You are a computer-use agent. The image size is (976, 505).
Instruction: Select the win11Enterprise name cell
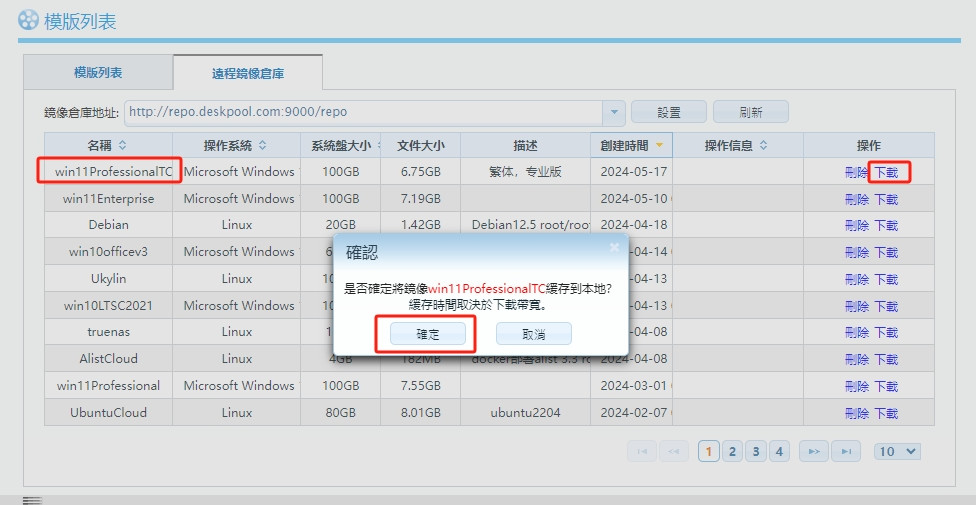click(108, 199)
